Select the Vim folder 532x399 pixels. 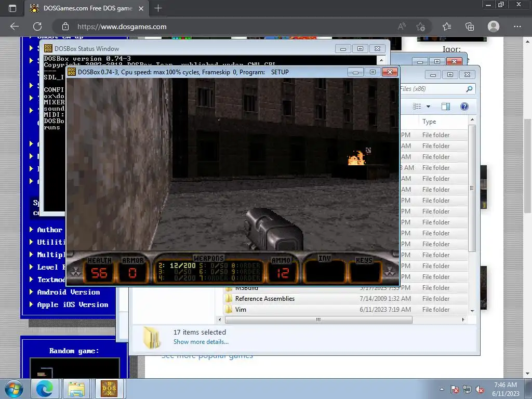click(241, 310)
